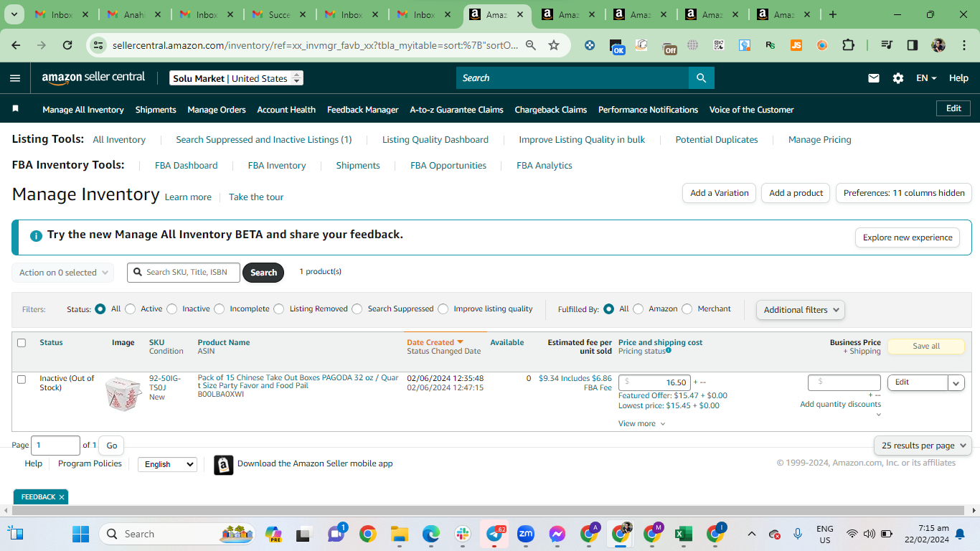The height and width of the screenshot is (551, 980).
Task: Click the info icon in the BETA banner
Action: 36,235
